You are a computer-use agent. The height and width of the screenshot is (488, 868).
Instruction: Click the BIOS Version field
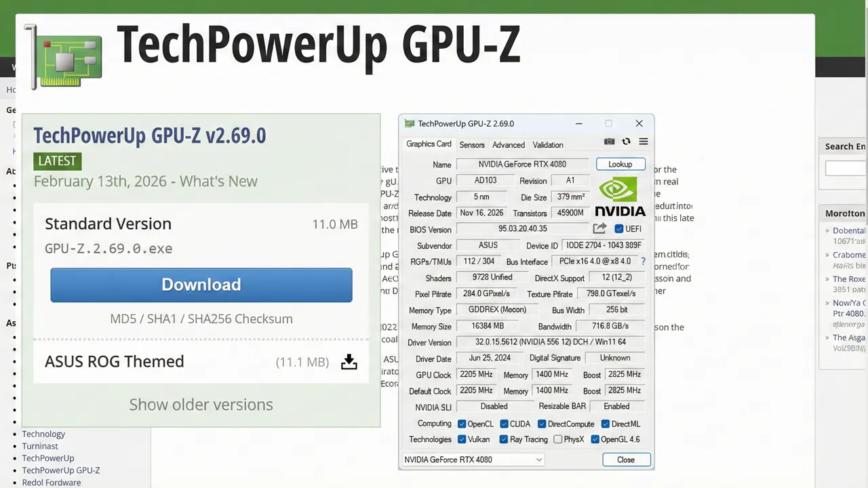(x=522, y=229)
